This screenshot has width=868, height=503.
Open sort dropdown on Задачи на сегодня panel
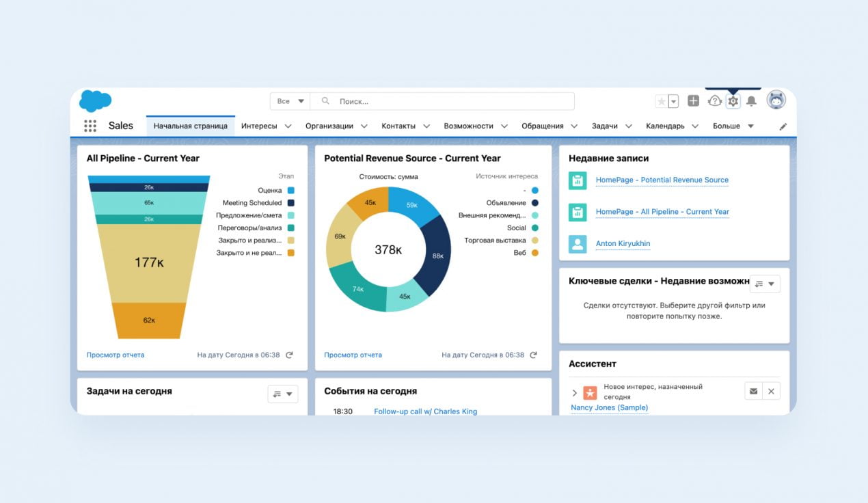point(283,393)
